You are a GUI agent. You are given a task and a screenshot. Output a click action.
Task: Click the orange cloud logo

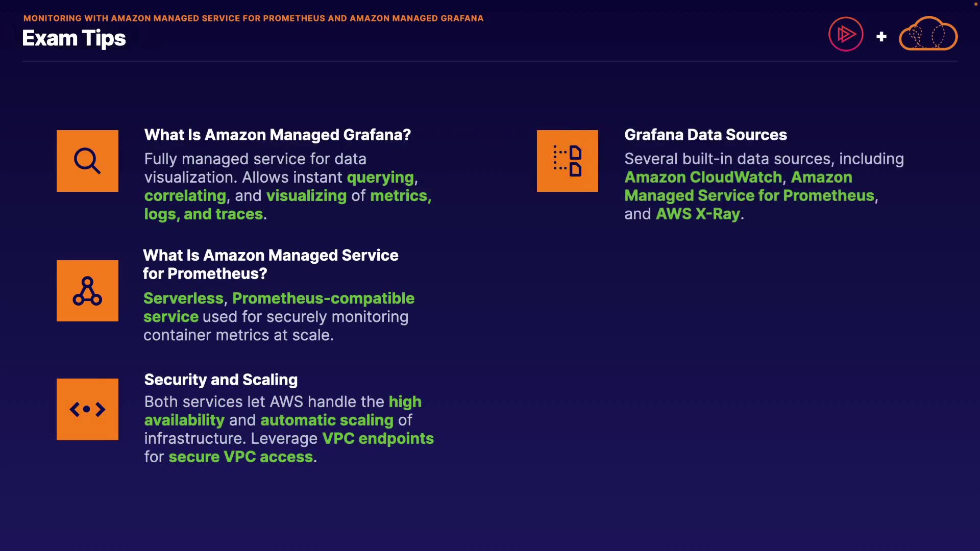pos(928,35)
